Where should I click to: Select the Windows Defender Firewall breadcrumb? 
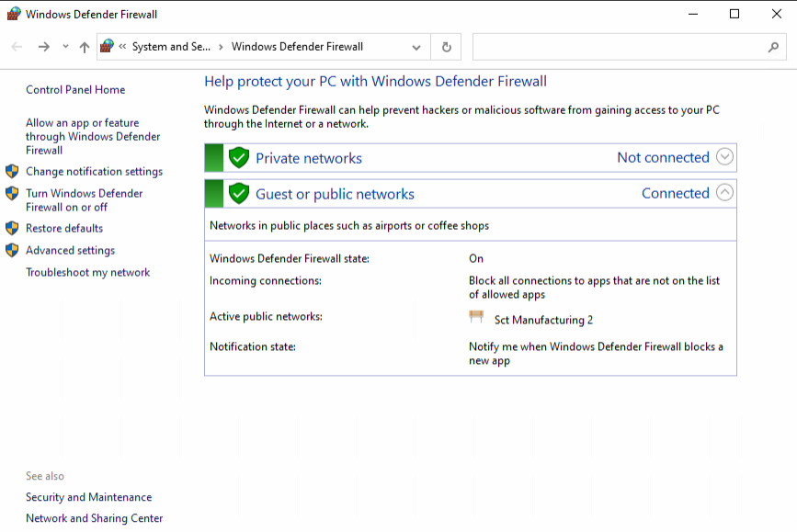[x=297, y=46]
